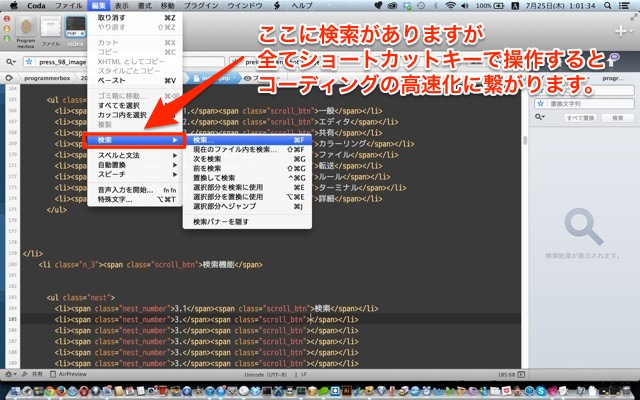Choose 検索... in the submenu
Viewport: 640px width, 400px height.
247,140
